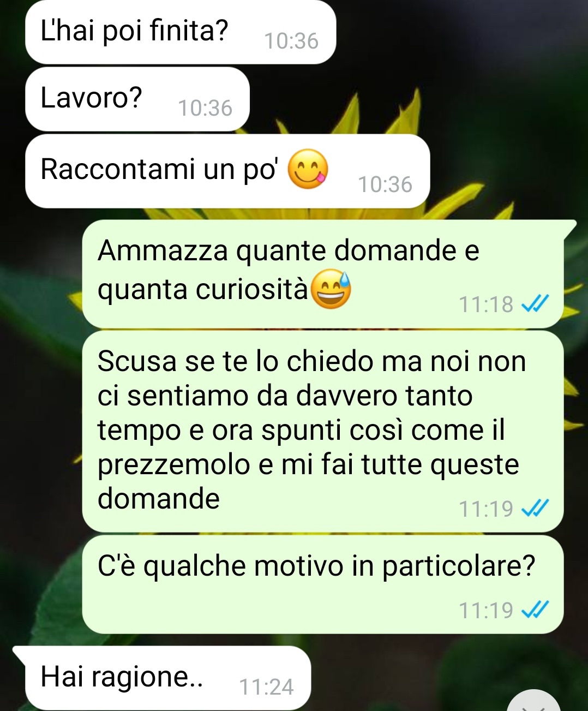The width and height of the screenshot is (588, 711).
Task: Tap the yummy face emoji in Raccontami message
Action: point(308,169)
